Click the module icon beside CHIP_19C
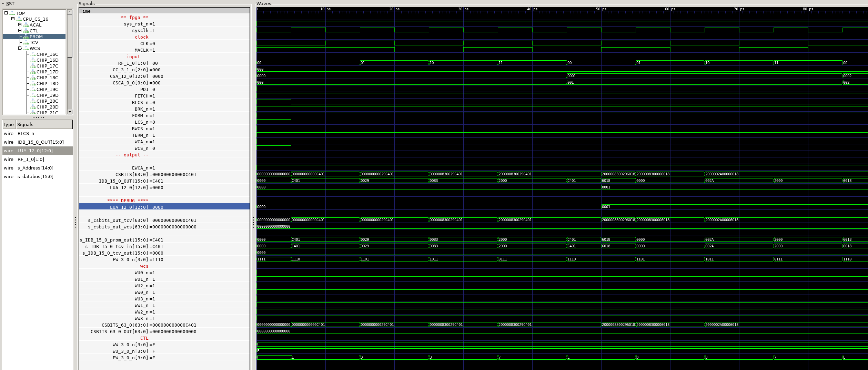Image resolution: width=868 pixels, height=370 pixels. pyautogui.click(x=33, y=90)
